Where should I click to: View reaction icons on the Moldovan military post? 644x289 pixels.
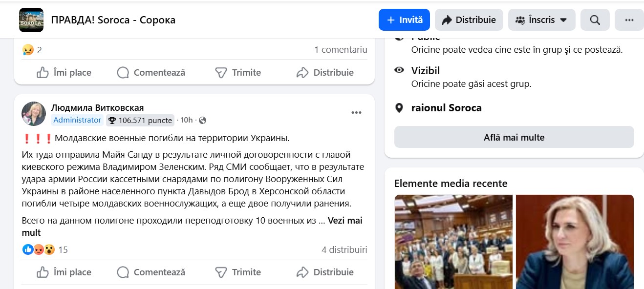(38, 250)
